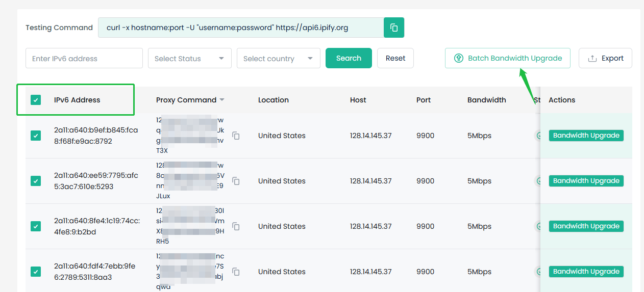Click the Host column header

[358, 100]
